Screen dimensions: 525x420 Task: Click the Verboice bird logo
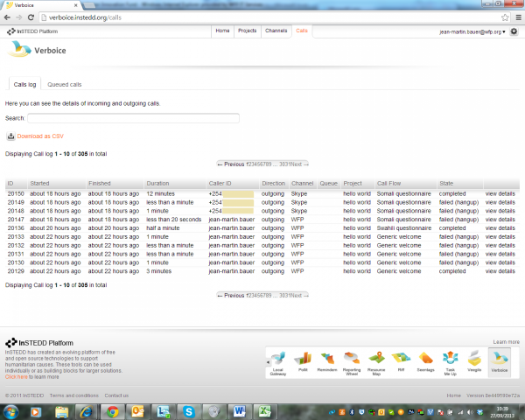[x=19, y=49]
